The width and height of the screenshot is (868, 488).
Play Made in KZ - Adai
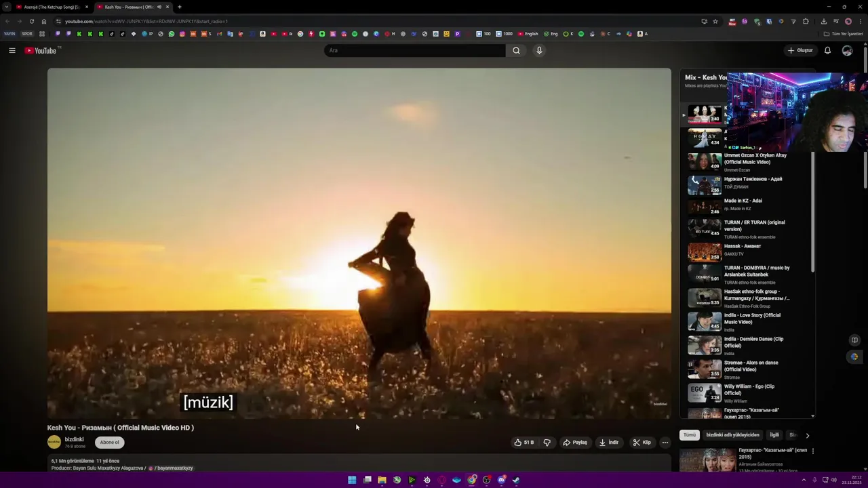(749, 206)
